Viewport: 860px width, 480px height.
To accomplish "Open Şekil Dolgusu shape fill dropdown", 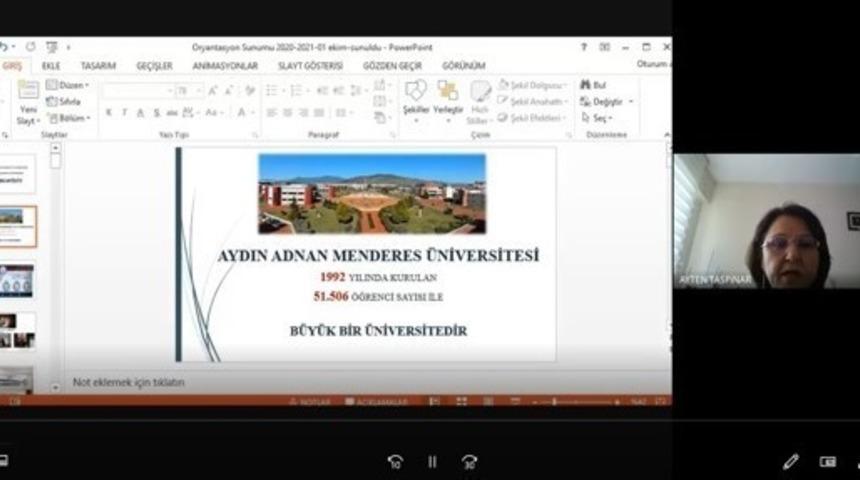I will [x=532, y=85].
